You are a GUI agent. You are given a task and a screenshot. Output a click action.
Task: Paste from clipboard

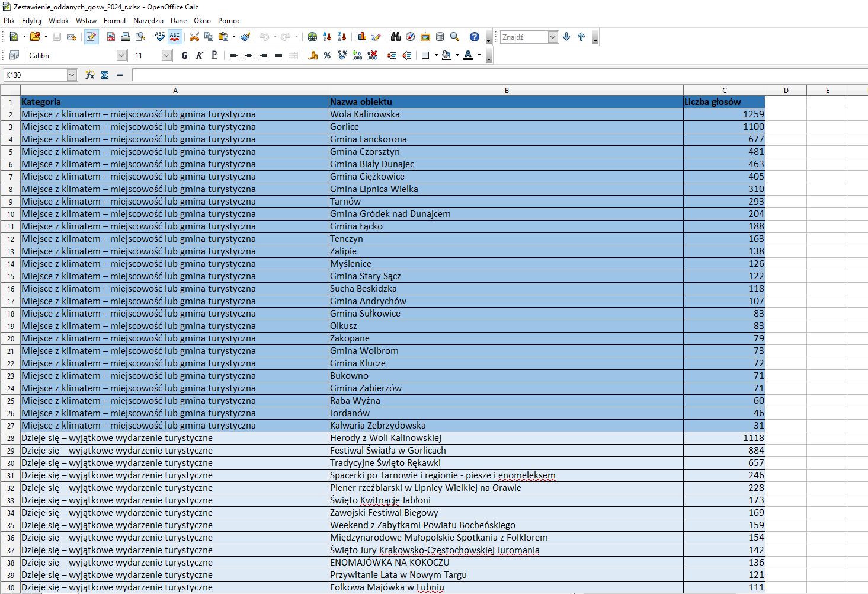click(223, 37)
